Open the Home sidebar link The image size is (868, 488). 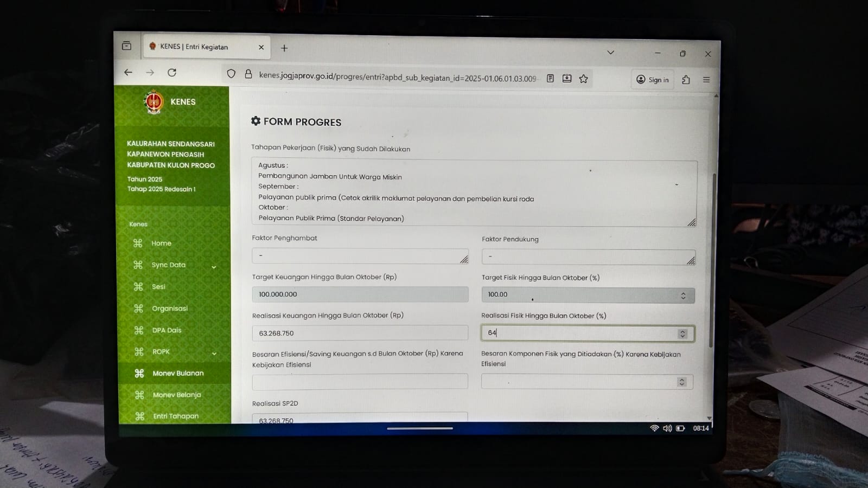[x=161, y=243]
